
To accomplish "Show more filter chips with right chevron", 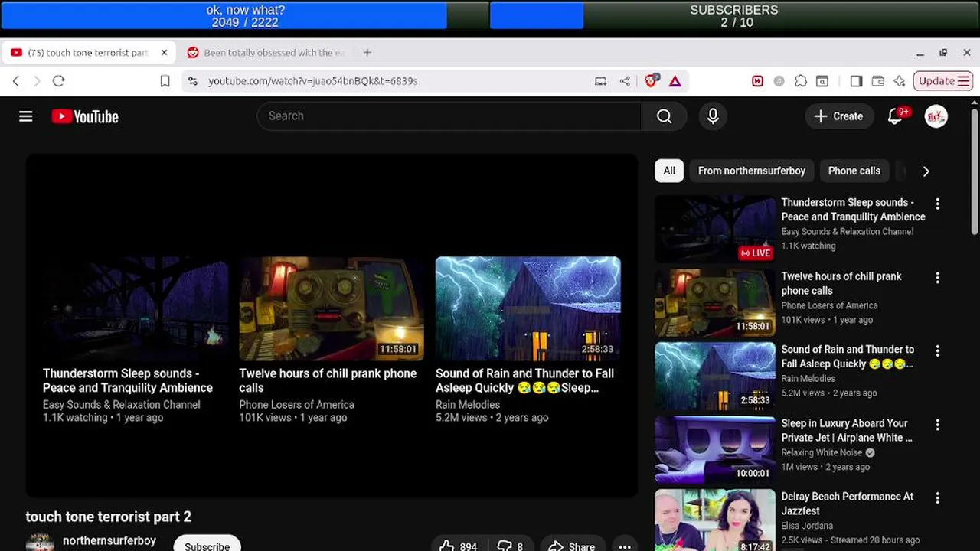I will 926,171.
